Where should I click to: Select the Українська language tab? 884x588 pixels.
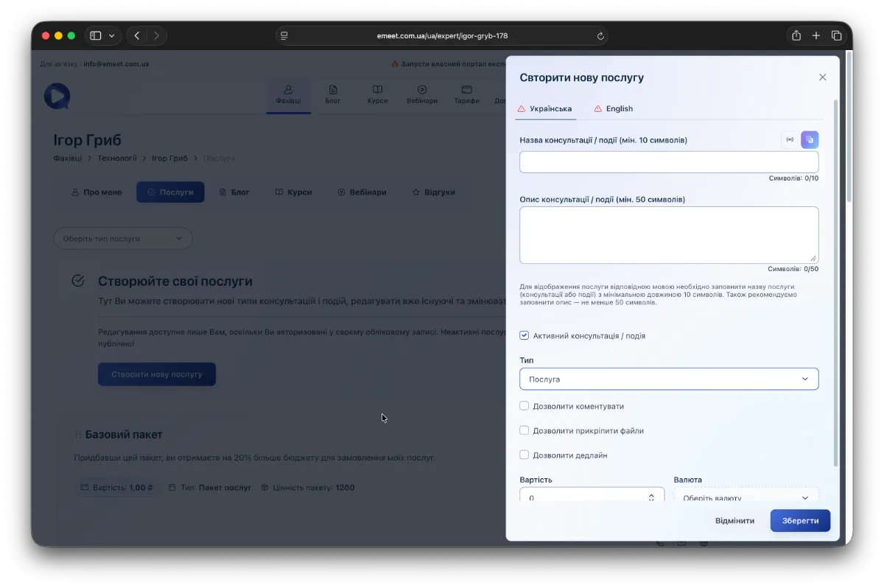point(550,109)
